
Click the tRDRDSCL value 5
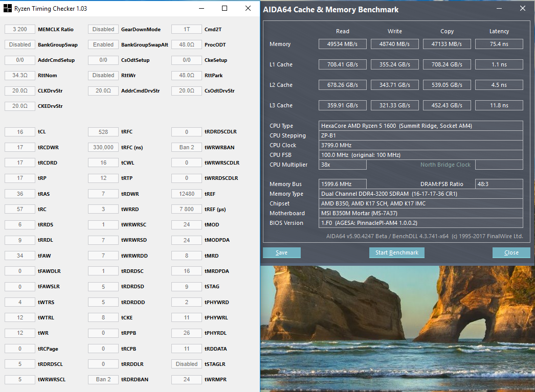pyautogui.click(x=20, y=364)
